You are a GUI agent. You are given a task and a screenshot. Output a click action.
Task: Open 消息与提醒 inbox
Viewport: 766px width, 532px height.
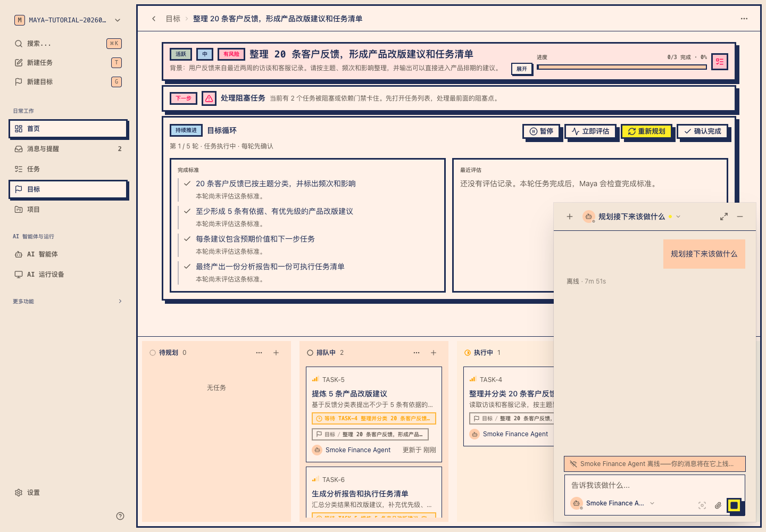(x=68, y=149)
